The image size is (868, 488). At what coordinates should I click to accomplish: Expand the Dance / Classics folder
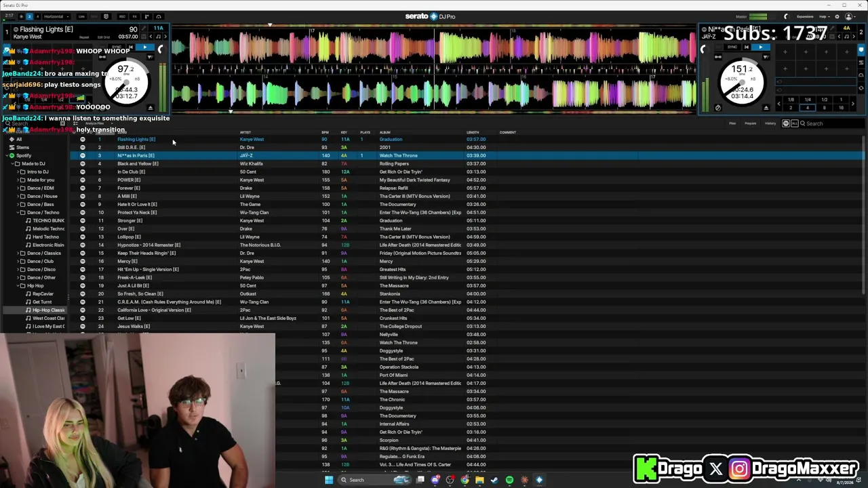click(x=18, y=253)
